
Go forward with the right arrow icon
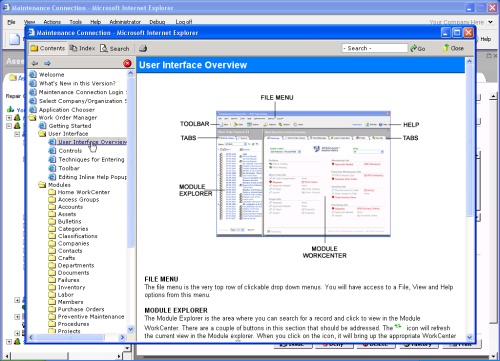[47, 63]
